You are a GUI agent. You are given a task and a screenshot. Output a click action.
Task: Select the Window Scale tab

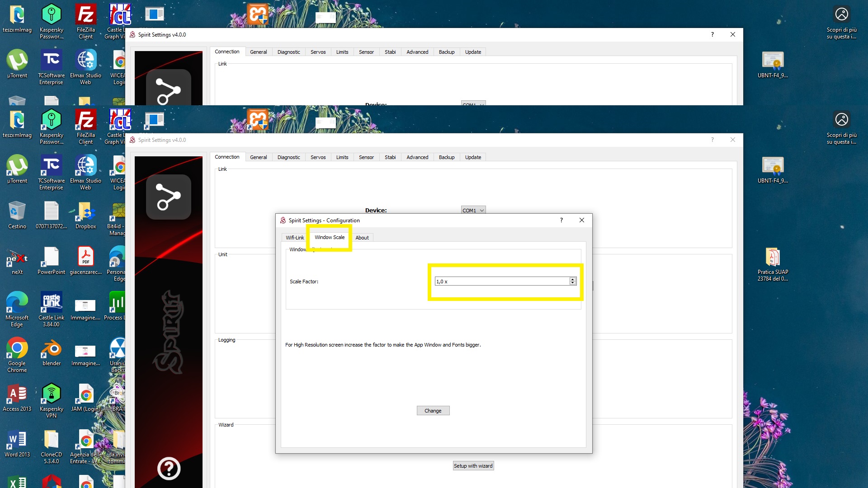coord(330,237)
